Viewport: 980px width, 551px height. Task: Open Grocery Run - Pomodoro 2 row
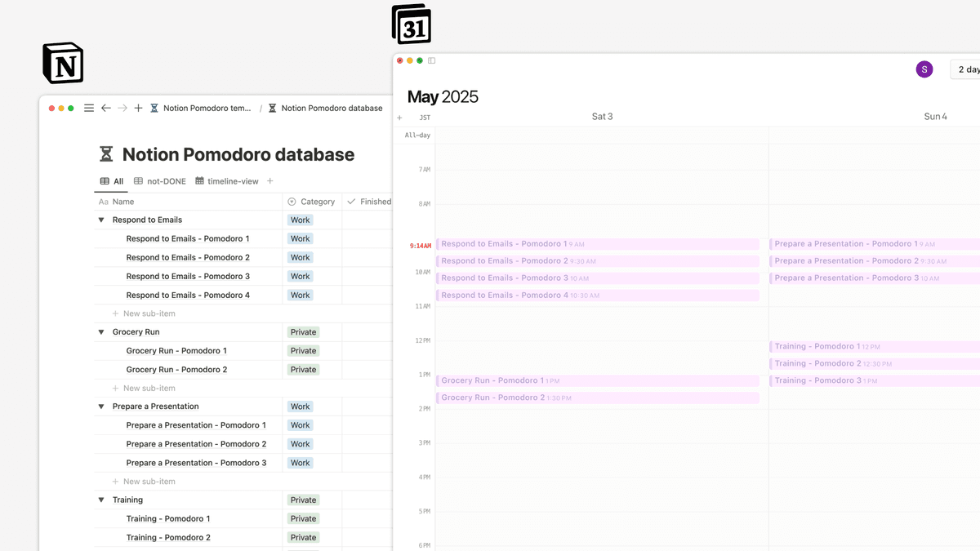point(176,370)
